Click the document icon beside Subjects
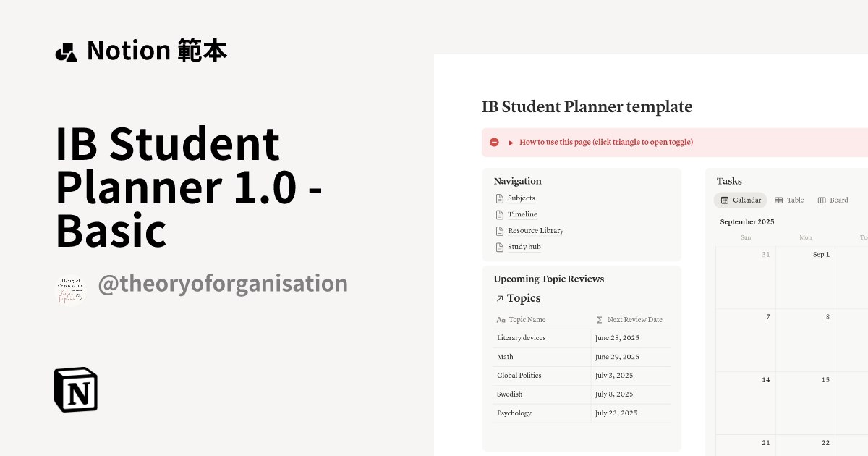868x456 pixels. tap(499, 198)
